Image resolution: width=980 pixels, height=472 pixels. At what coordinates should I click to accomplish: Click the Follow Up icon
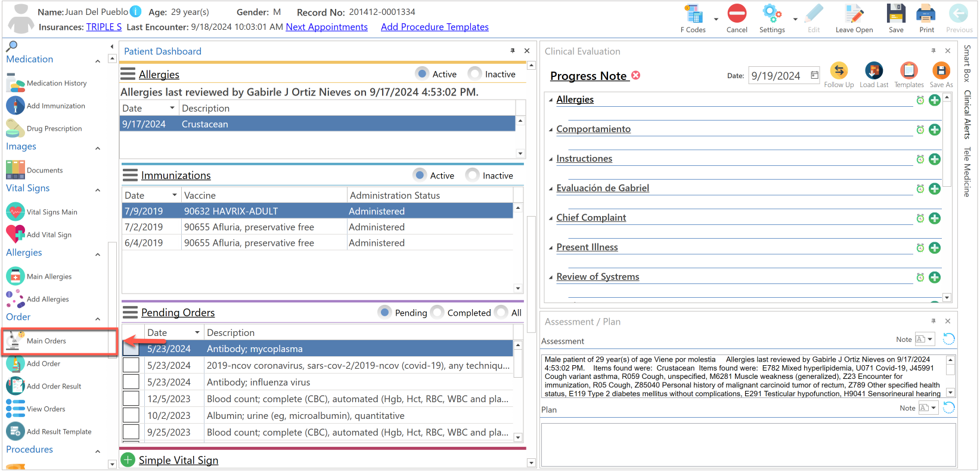(839, 70)
